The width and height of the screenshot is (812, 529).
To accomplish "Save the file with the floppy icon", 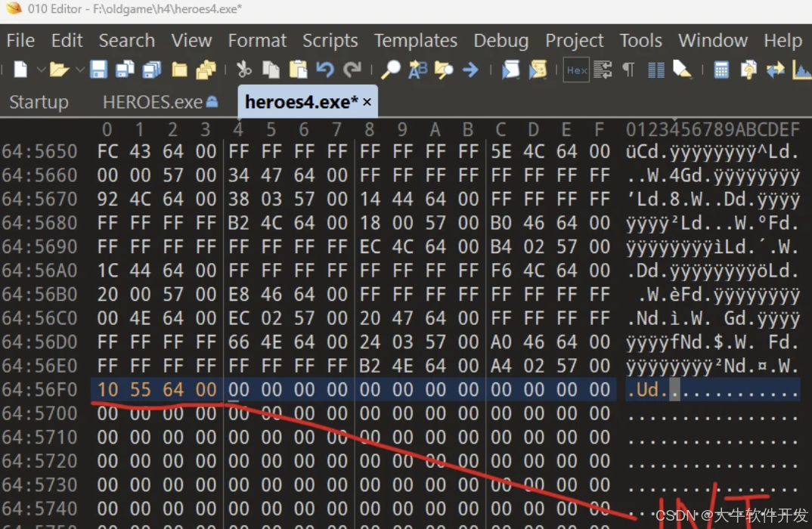I will tap(98, 69).
